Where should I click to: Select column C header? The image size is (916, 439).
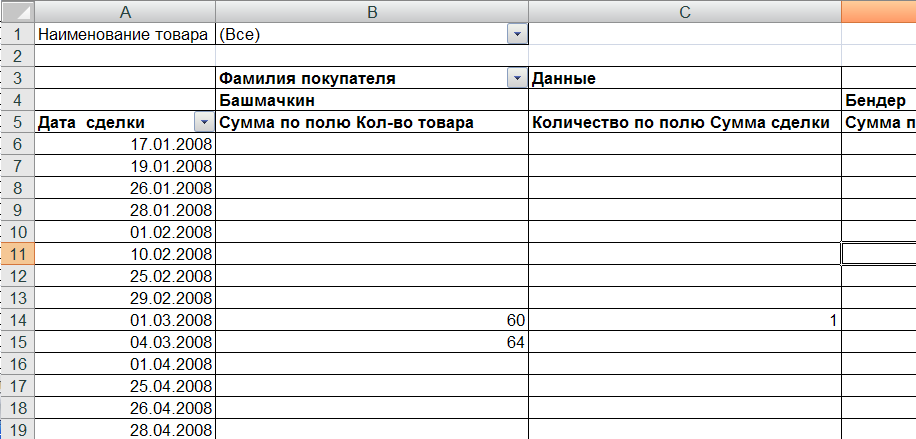click(x=685, y=12)
